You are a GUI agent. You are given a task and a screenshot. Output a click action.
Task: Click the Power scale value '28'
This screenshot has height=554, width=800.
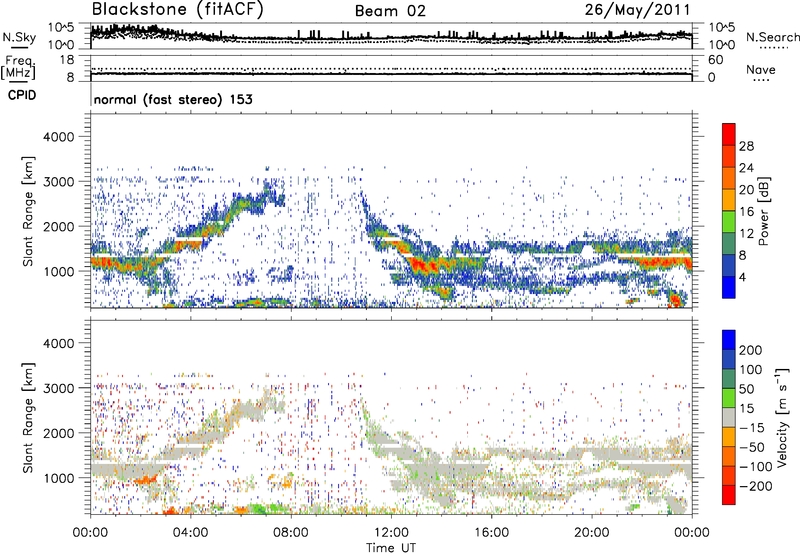pyautogui.click(x=746, y=146)
